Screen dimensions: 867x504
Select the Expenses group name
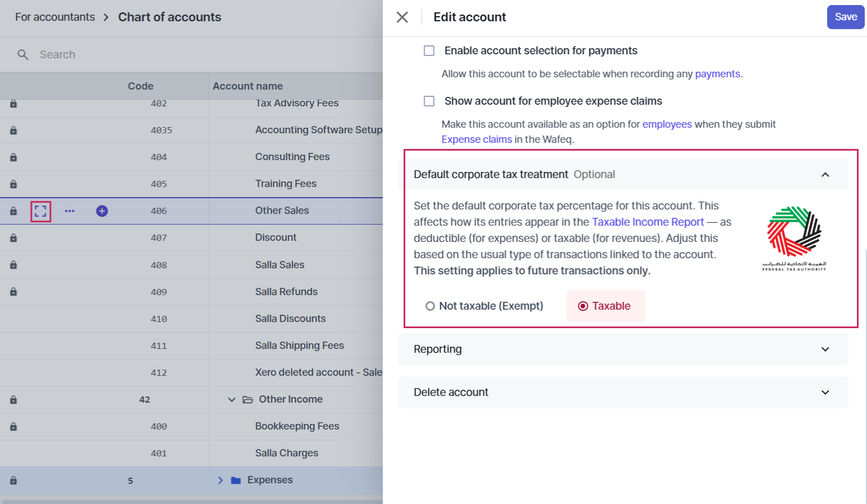(x=270, y=480)
